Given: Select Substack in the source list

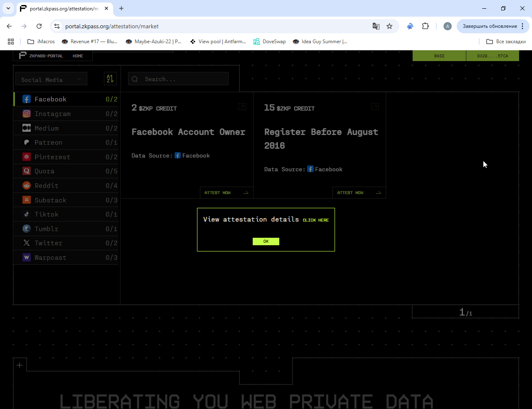Looking at the screenshot, I should pyautogui.click(x=66, y=200).
